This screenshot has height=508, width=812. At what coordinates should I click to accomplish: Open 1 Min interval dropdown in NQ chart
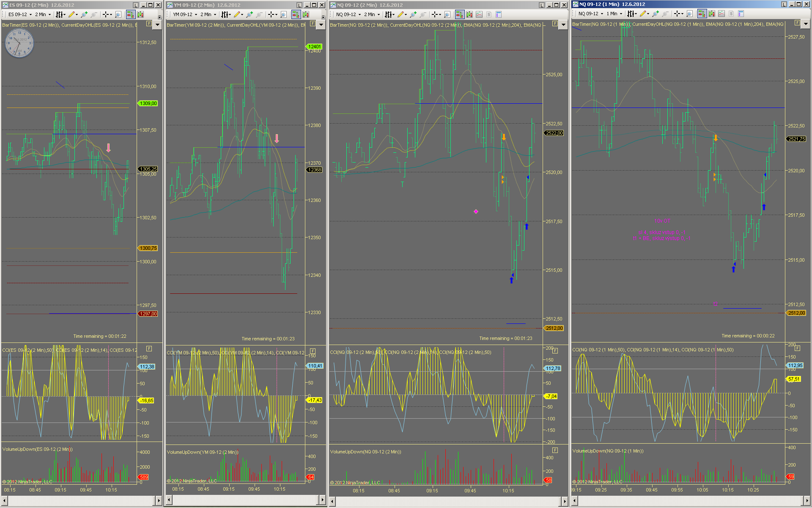tap(614, 14)
